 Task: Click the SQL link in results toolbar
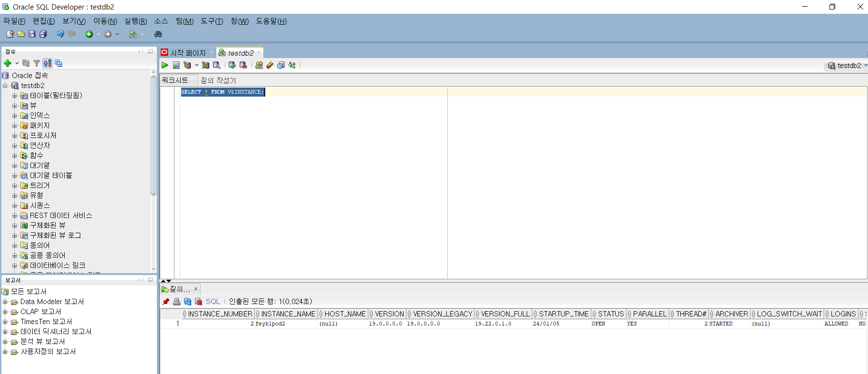pos(213,302)
